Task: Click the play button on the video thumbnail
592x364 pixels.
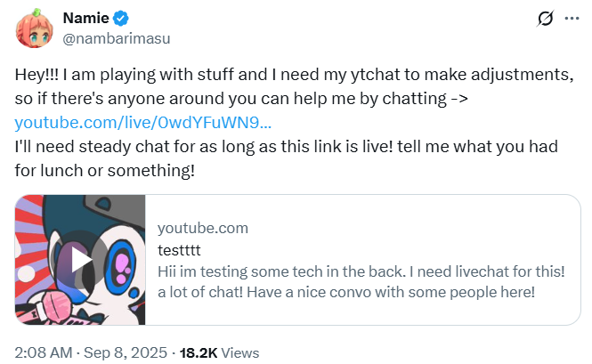Action: [x=77, y=259]
